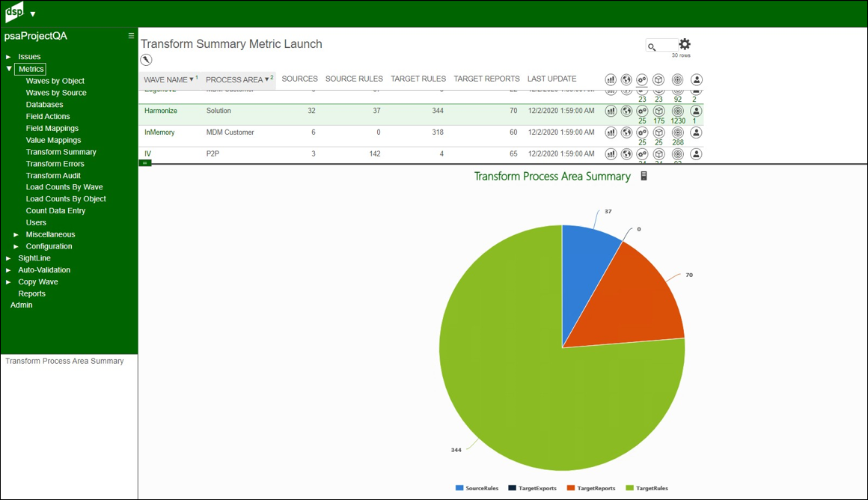
Task: Open Field Actions in the sidebar
Action: [x=48, y=116]
